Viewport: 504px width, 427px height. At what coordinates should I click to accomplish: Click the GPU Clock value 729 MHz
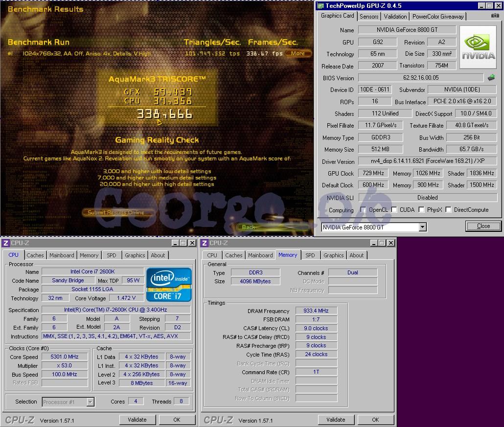tap(373, 173)
